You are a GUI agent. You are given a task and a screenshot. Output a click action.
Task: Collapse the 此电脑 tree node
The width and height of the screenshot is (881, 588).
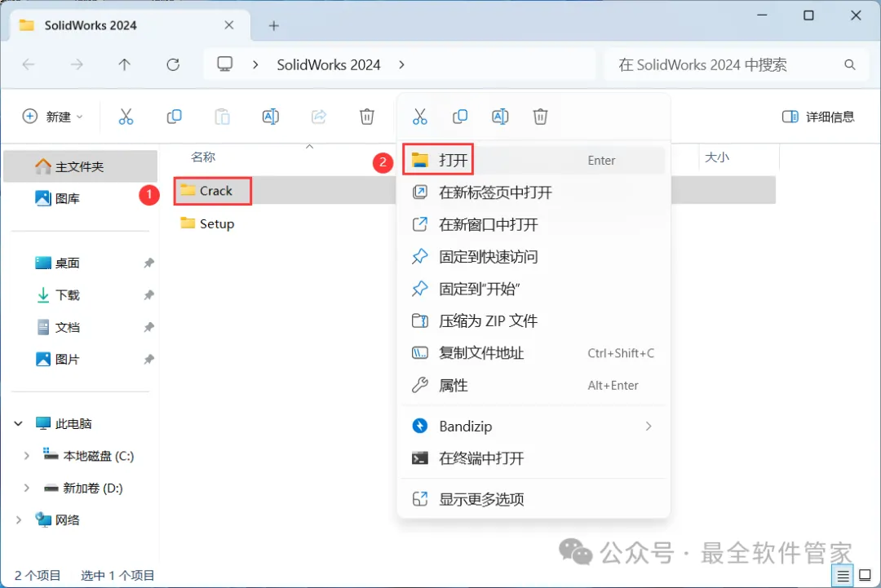tap(19, 423)
